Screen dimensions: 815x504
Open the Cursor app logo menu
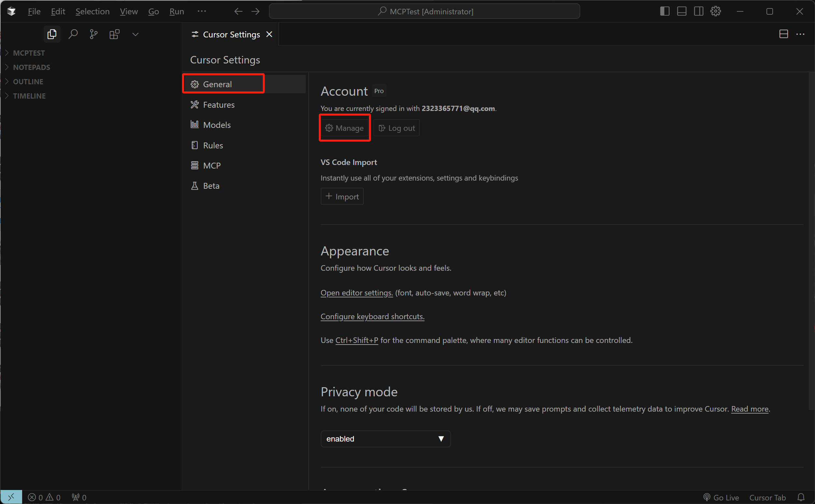pyautogui.click(x=11, y=11)
